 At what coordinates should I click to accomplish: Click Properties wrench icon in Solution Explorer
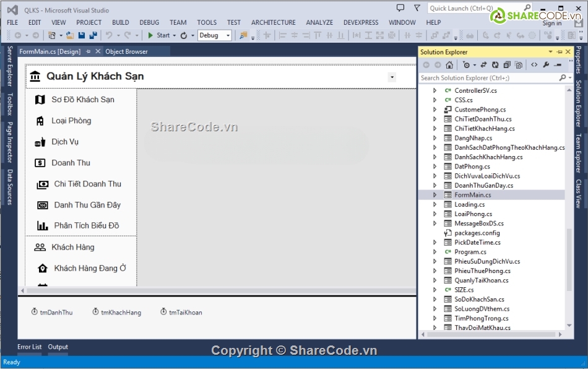point(546,65)
